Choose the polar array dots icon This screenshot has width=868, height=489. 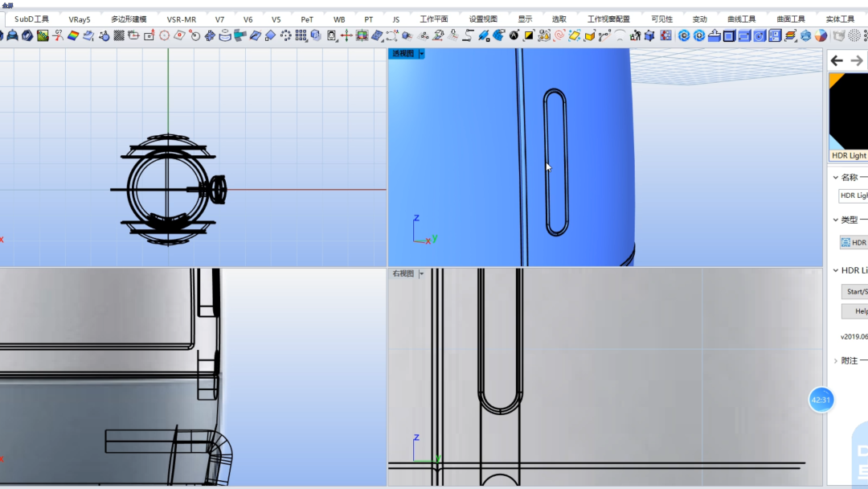tap(285, 36)
